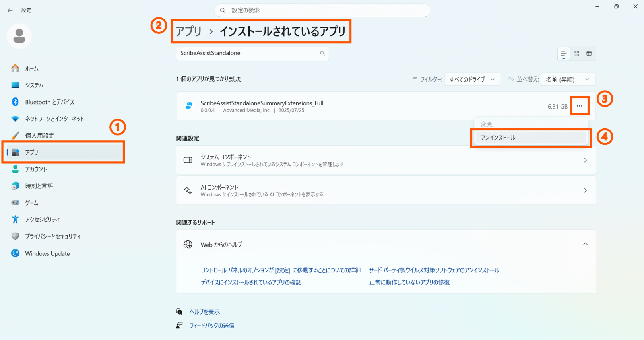Open the ヘルプを表示 link
Viewport: 644px width, 340px height.
204,312
